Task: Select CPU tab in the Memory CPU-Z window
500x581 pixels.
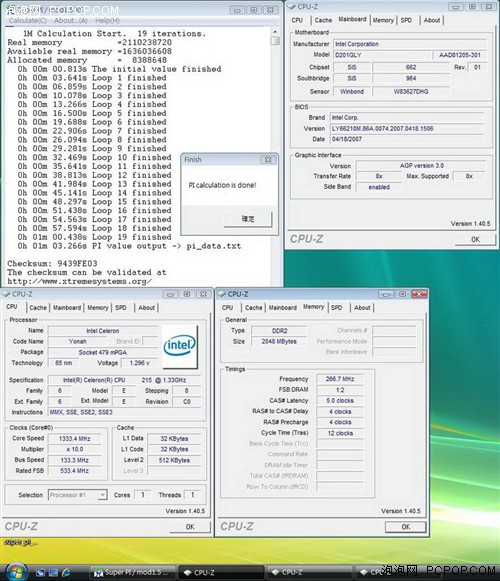Action: click(x=228, y=308)
